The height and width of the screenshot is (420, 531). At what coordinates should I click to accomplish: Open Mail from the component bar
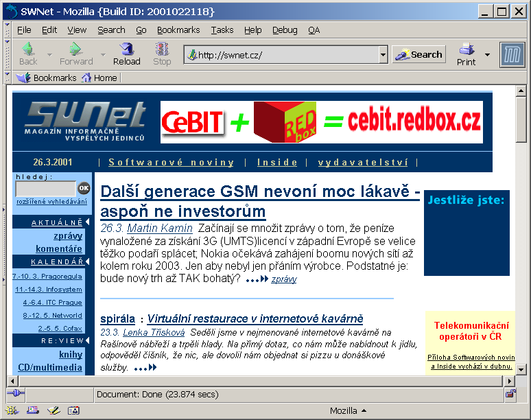click(x=33, y=410)
